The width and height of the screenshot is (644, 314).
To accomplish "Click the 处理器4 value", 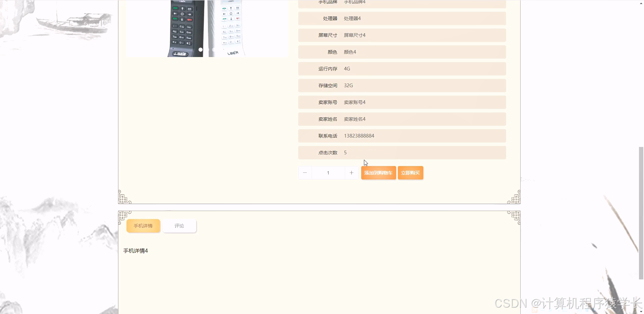I will click(x=352, y=18).
